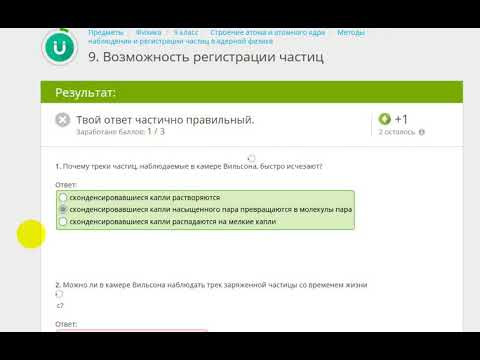Click the '2 осталось' text
The height and width of the screenshot is (360, 480).
click(x=397, y=132)
